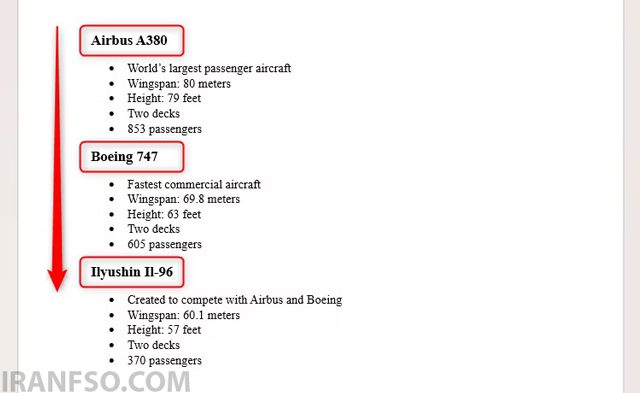Click the Height: 57 feet line

pos(164,329)
